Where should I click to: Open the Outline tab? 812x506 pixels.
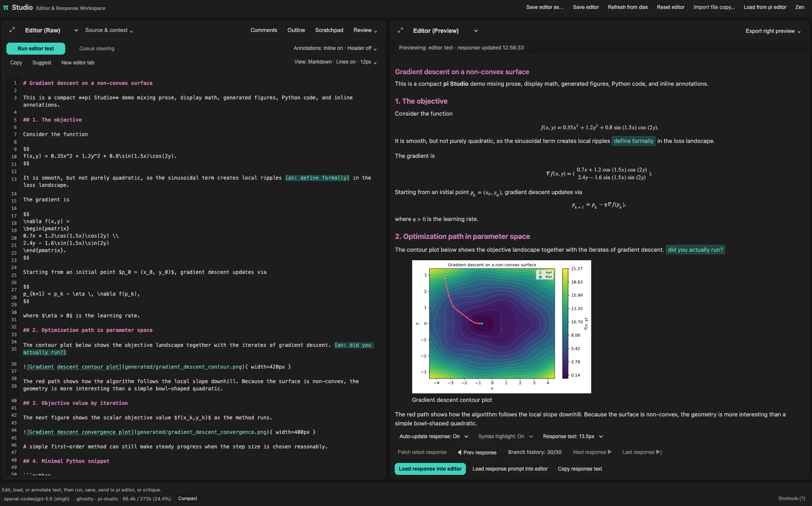pos(296,30)
